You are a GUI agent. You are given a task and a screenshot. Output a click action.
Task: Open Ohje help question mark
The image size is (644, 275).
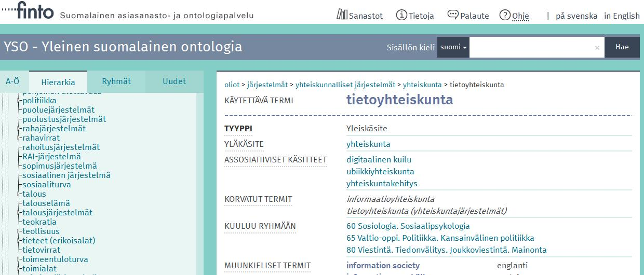(x=505, y=15)
